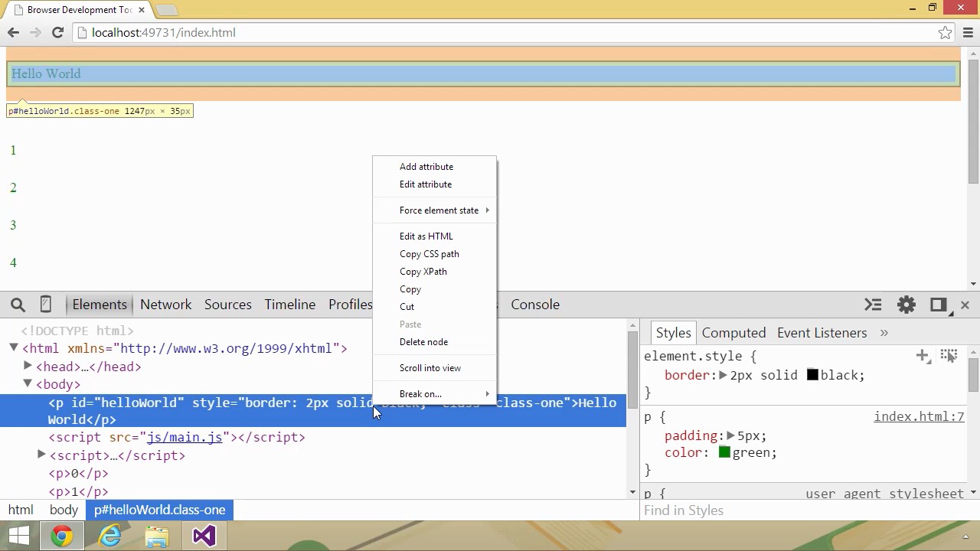Switch to Chrome in the taskbar

pos(62,536)
